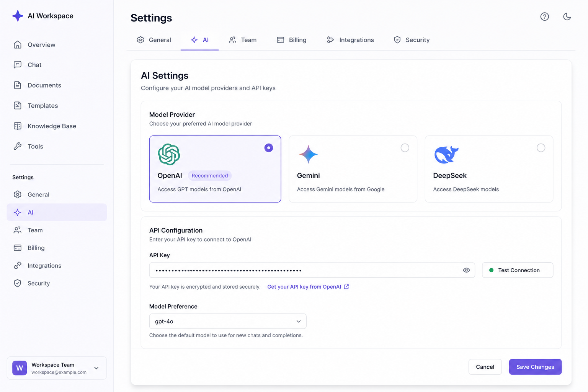The image size is (588, 392).
Task: Click 'Access GPT models from OpenAI' text
Action: tap(199, 189)
